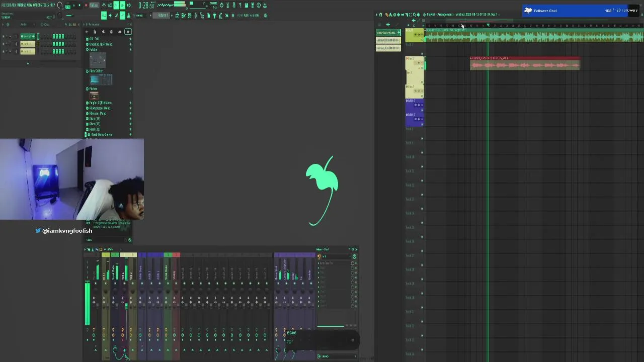Viewport: 644px width, 362px height.
Task: Open the Pattern 1 selector dropdown
Action: click(x=162, y=15)
